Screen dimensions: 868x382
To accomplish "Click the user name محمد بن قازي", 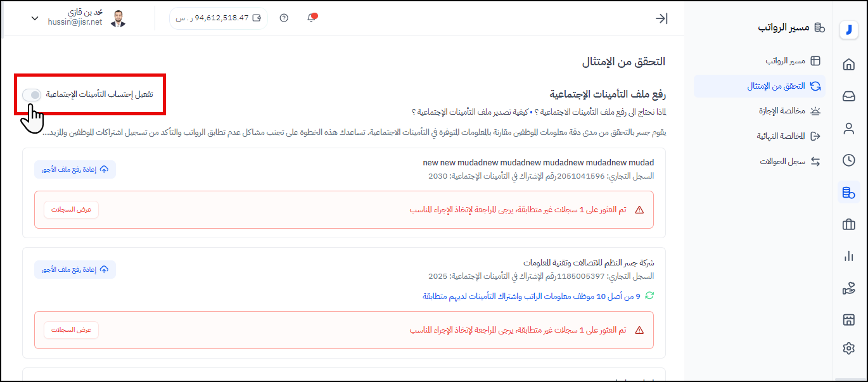I will pos(84,13).
